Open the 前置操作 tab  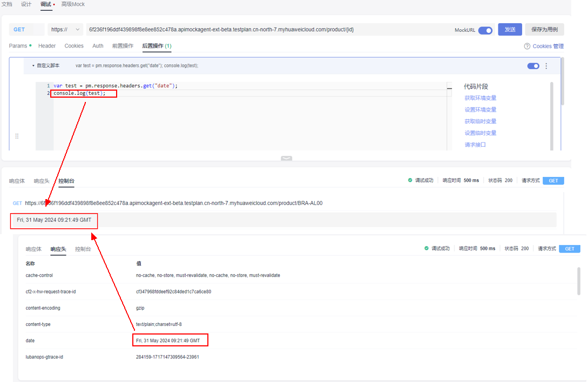(x=123, y=46)
